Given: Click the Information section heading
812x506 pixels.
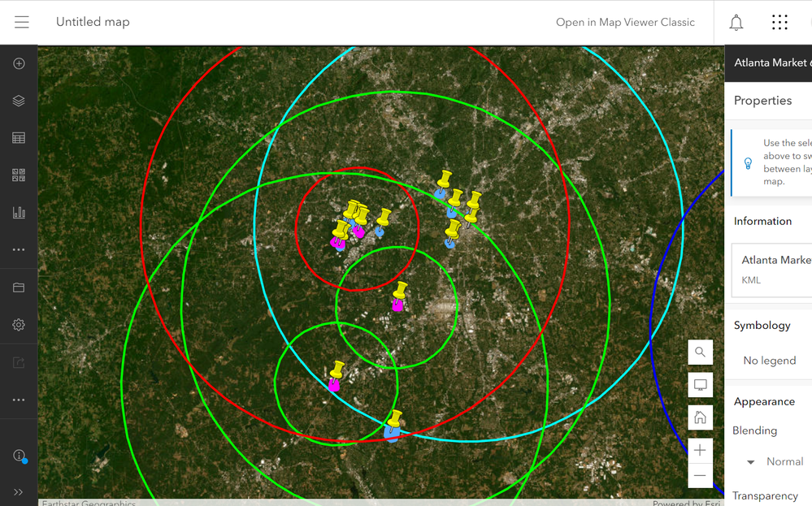Looking at the screenshot, I should click(762, 222).
